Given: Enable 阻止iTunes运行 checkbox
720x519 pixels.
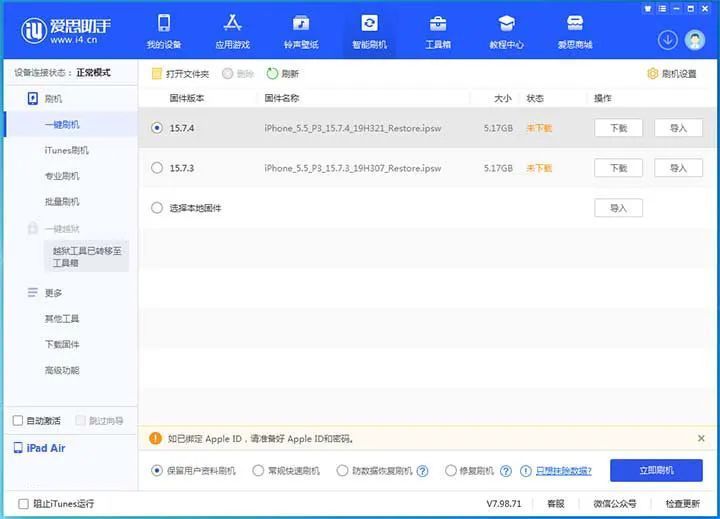Looking at the screenshot, I should (23, 504).
